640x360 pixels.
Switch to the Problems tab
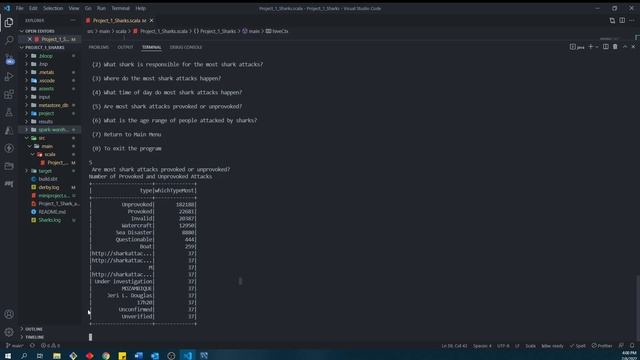pyautogui.click(x=99, y=47)
